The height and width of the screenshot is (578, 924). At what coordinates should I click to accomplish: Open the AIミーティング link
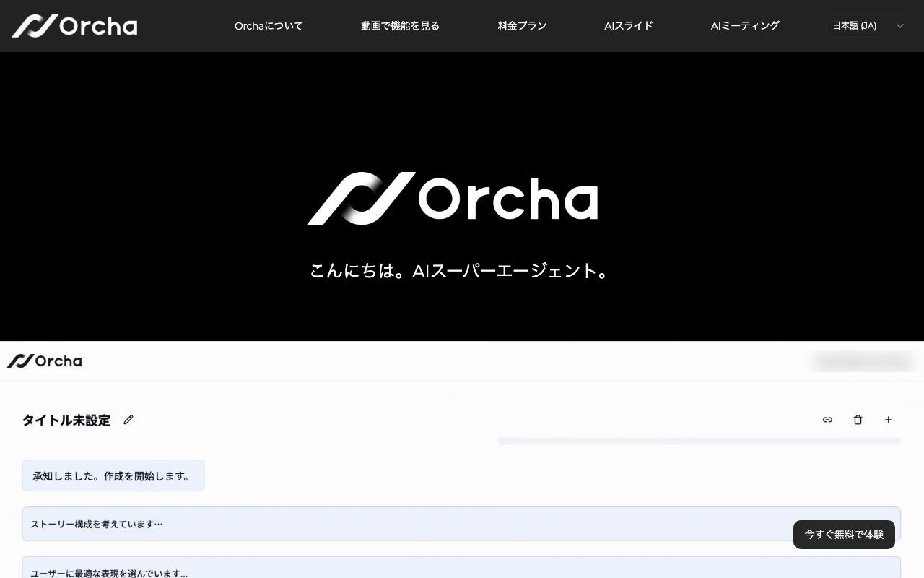pos(745,26)
